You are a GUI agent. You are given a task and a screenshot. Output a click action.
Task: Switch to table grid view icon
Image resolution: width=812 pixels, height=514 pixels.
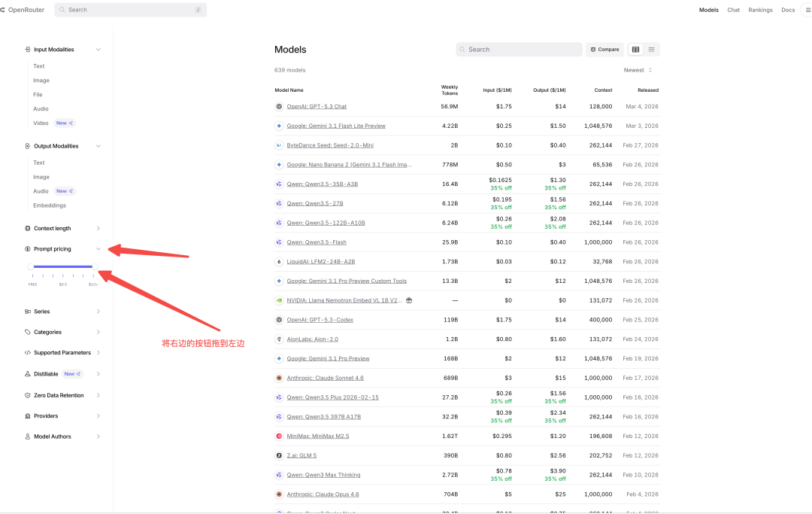[x=635, y=50]
